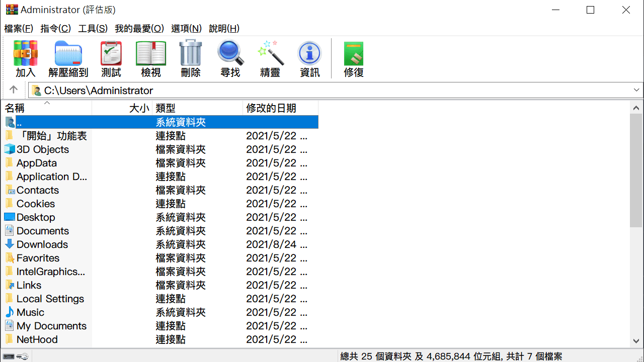Screen dimensions: 644x362
Task: Select the 修復 (Repair) tool
Action: 353,58
